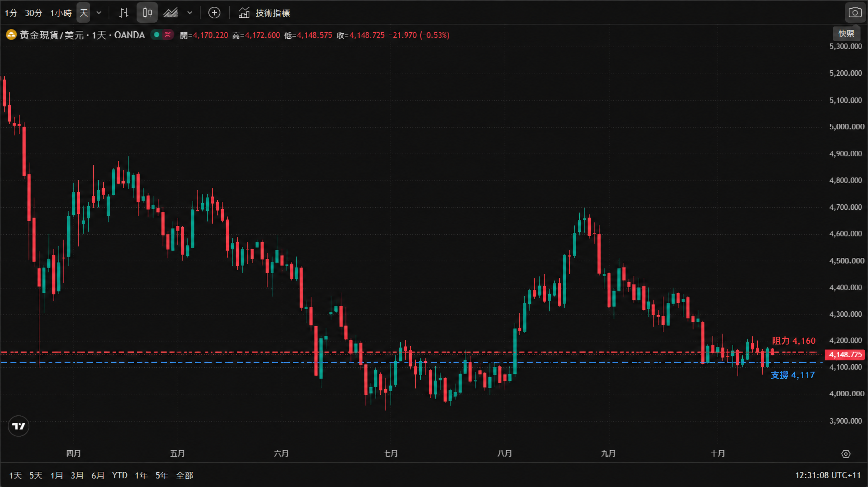868x487 pixels.
Task: Set range to 1天
Action: pyautogui.click(x=16, y=475)
